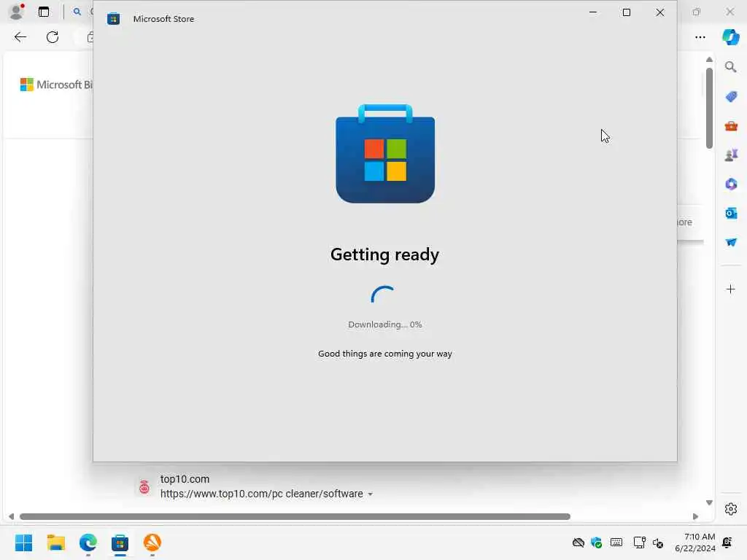Close the background Edge window
Image resolution: width=747 pixels, height=560 pixels.
point(729,12)
